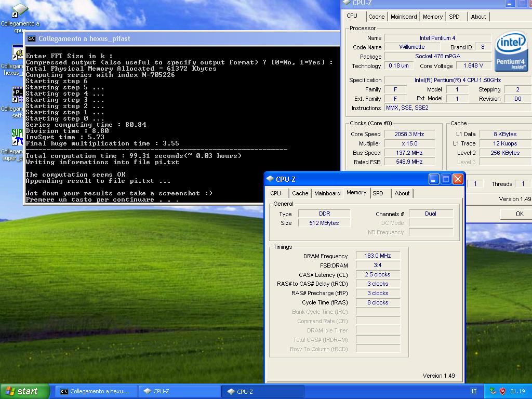Click the tRP value 3 clocks
The height and width of the screenshot is (399, 532).
[x=378, y=293]
